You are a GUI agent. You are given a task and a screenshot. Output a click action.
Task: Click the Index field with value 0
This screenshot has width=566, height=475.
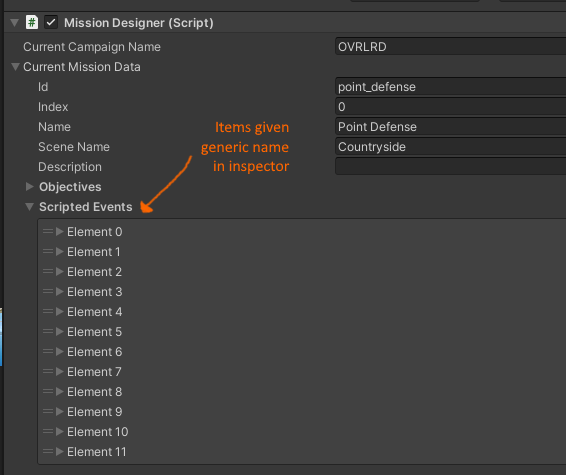(x=450, y=107)
